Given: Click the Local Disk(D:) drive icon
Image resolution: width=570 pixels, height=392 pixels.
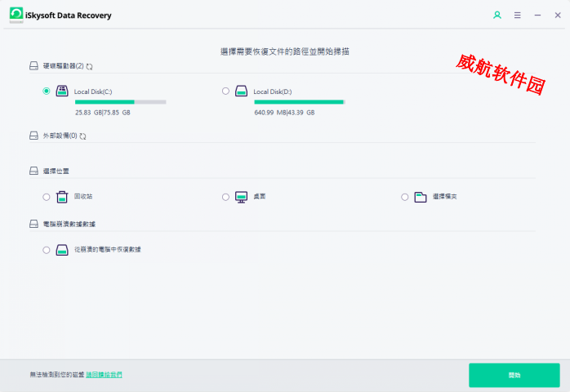Looking at the screenshot, I should pyautogui.click(x=242, y=91).
